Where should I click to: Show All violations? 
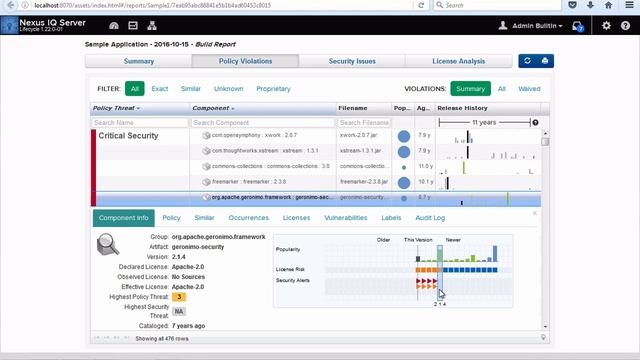(x=502, y=89)
